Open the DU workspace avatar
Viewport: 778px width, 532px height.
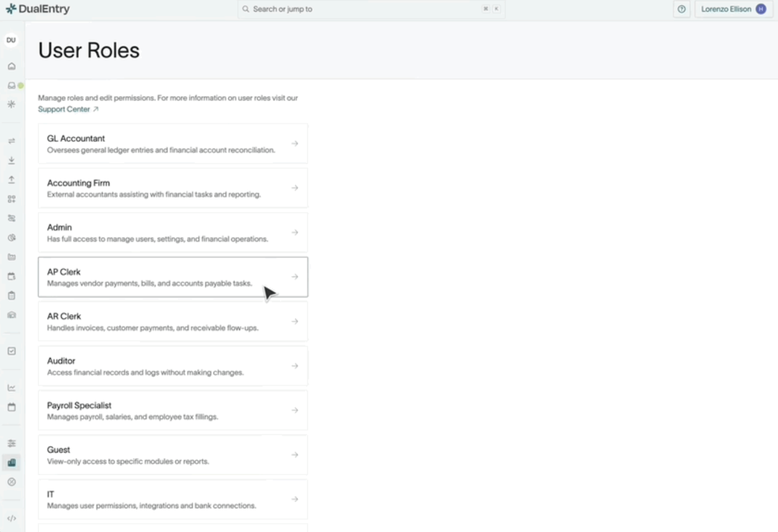[x=11, y=40]
